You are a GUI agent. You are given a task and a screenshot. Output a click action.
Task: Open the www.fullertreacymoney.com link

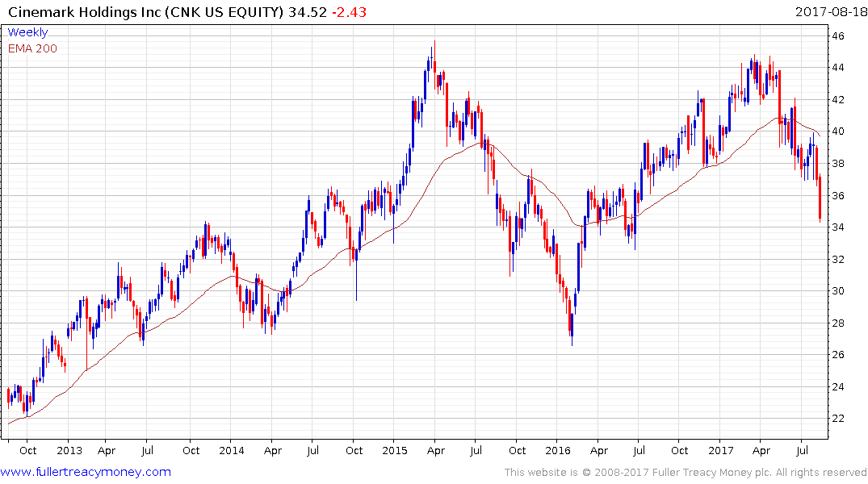(x=86, y=472)
